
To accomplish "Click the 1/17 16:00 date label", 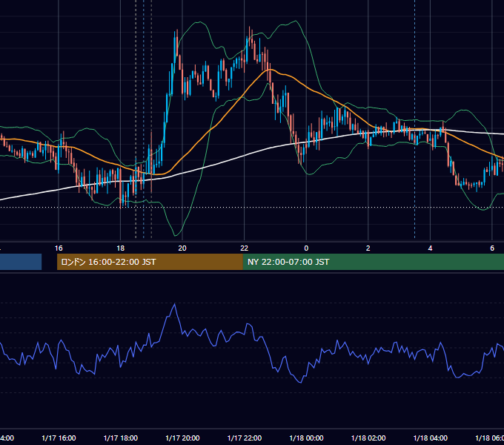I will pyautogui.click(x=59, y=438).
